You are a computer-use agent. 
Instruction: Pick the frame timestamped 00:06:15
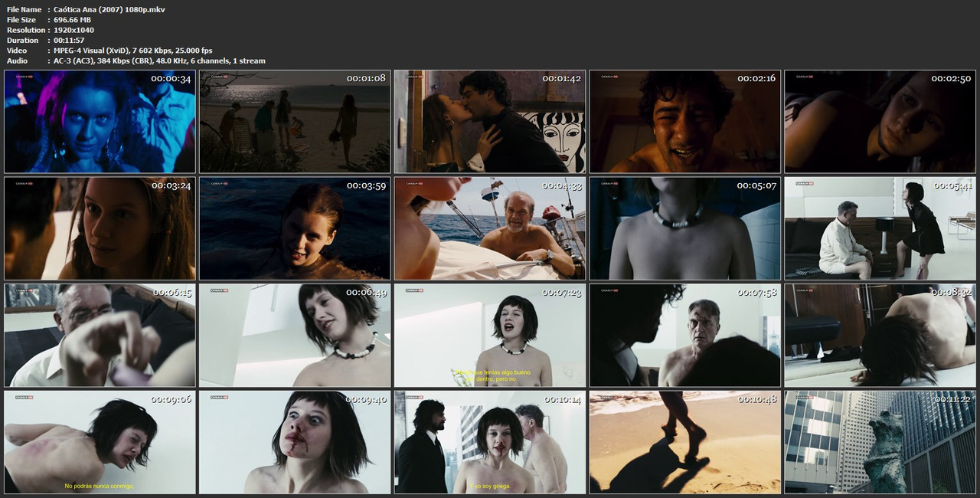pyautogui.click(x=100, y=336)
